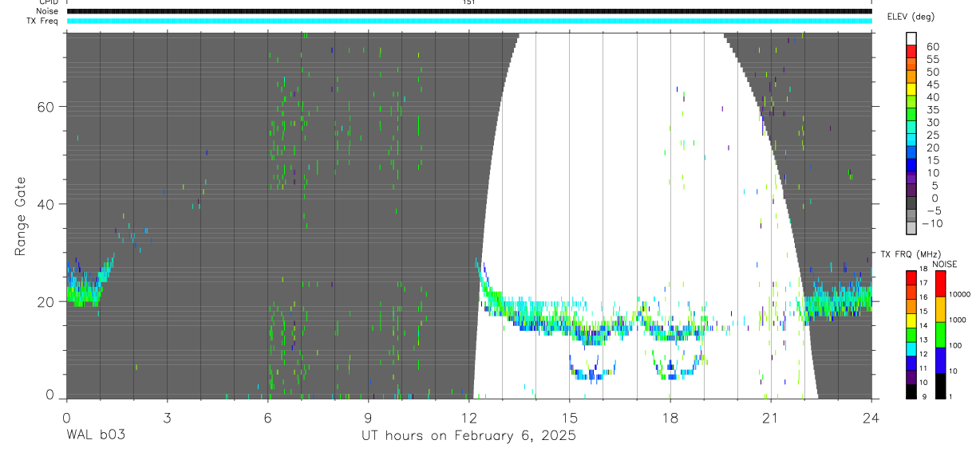
Task: Click the green segment of NOISE color bar
Action: [940, 335]
